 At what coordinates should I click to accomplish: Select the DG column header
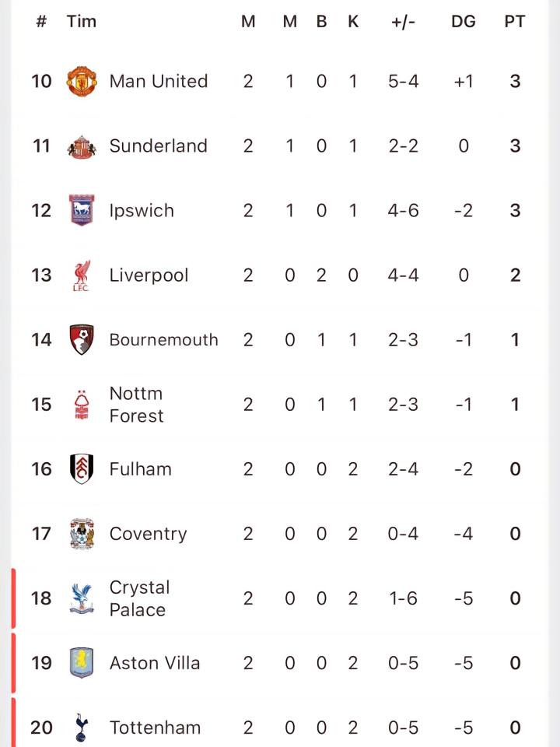464,22
